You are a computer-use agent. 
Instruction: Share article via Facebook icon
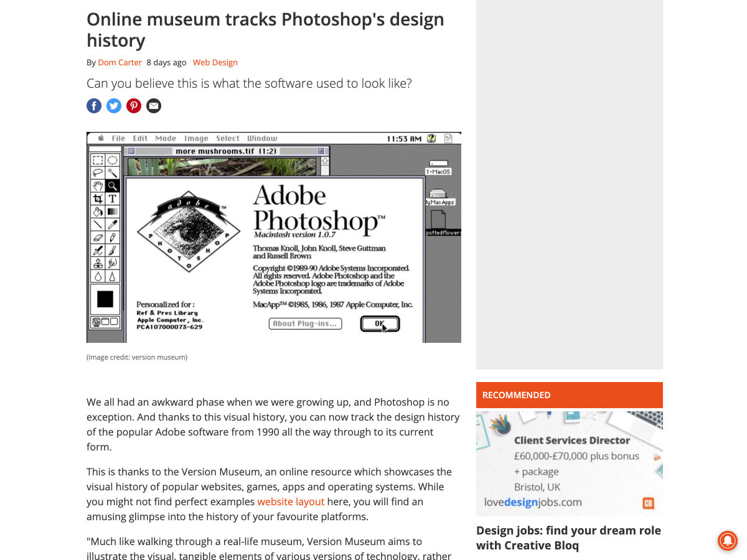(94, 106)
